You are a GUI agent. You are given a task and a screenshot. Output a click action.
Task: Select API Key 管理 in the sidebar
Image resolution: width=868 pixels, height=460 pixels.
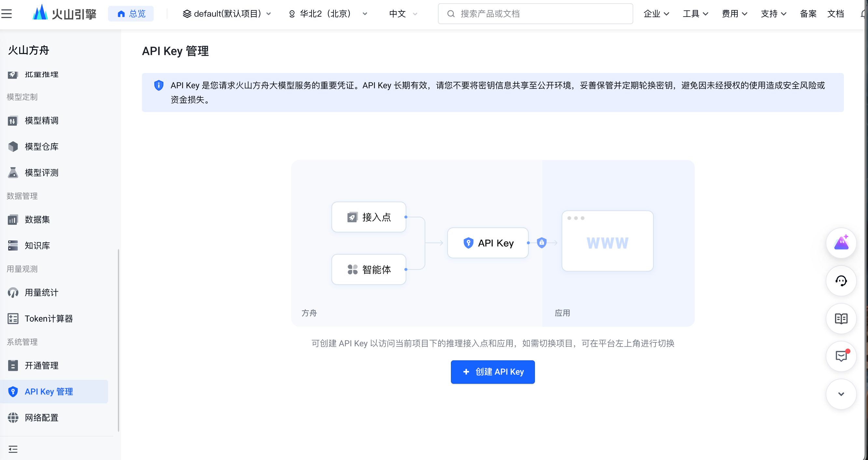(54, 392)
